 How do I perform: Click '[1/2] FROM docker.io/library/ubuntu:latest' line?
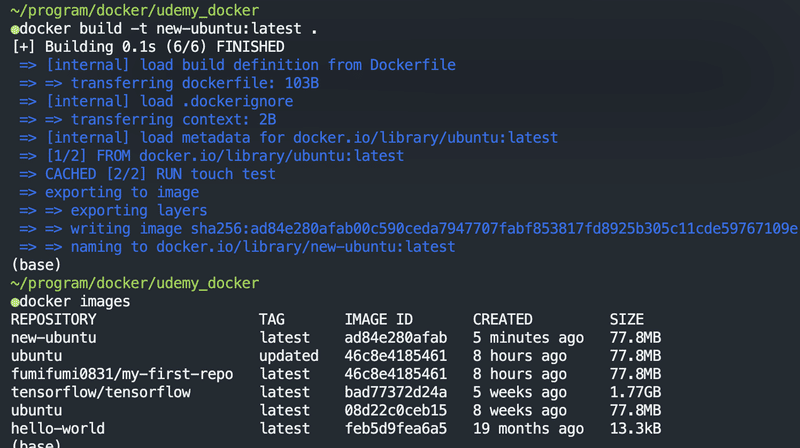(211, 156)
